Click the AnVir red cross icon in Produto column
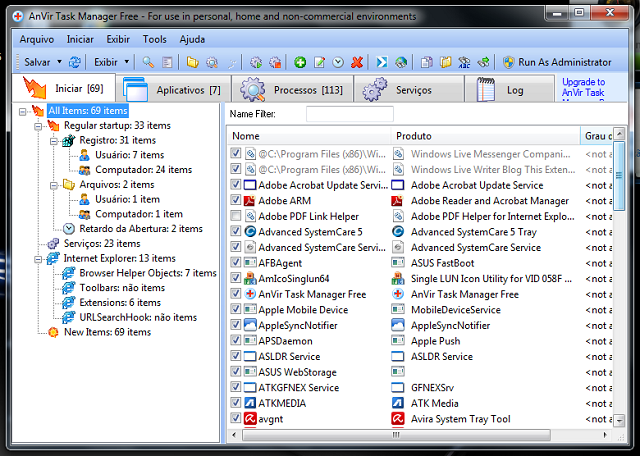Viewport: 640px width, 456px height. point(398,294)
